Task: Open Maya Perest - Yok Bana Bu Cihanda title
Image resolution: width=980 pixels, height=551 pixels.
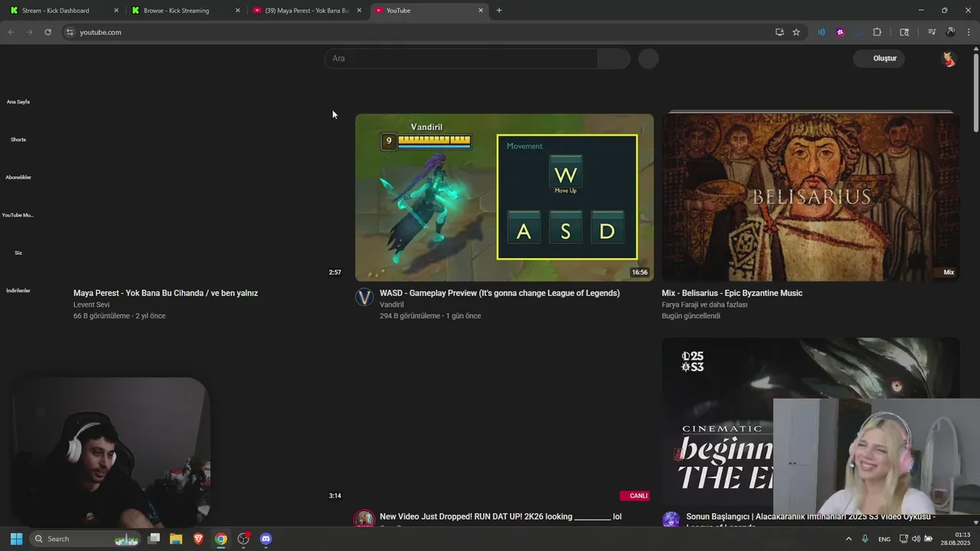Action: [x=165, y=293]
